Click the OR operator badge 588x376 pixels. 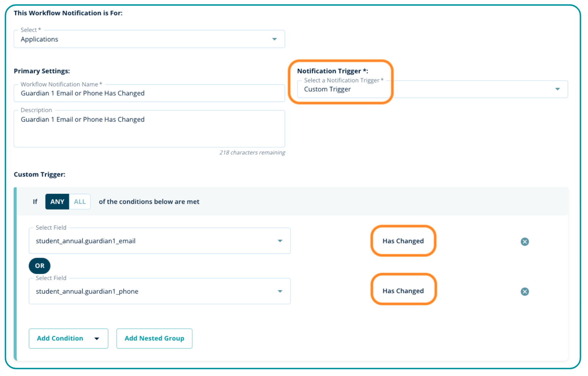(x=40, y=266)
